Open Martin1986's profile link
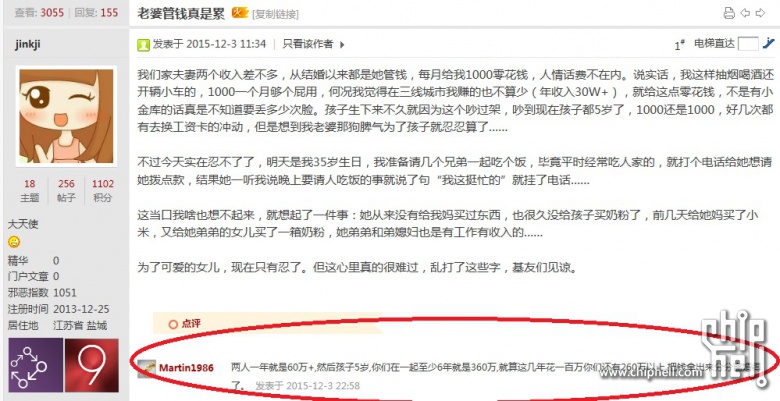The width and height of the screenshot is (780, 401). point(186,368)
